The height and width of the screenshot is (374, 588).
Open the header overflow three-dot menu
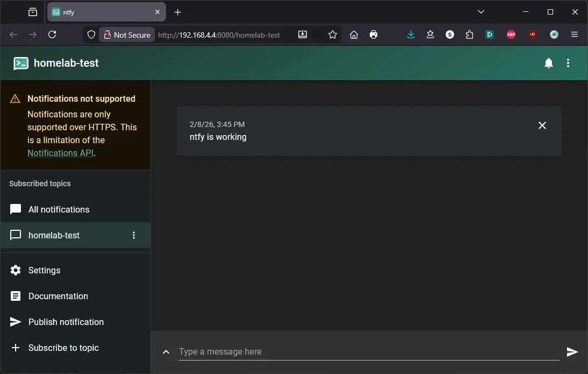(x=568, y=63)
